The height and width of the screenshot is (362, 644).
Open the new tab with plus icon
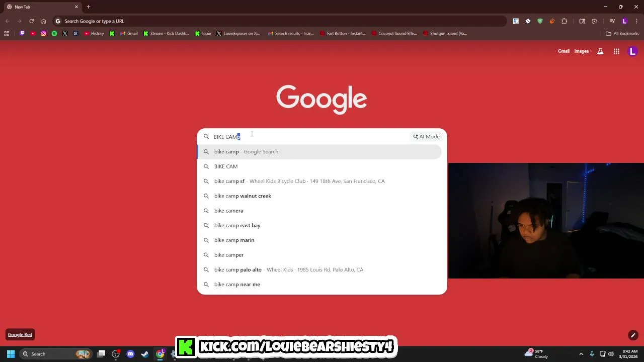pos(88,7)
